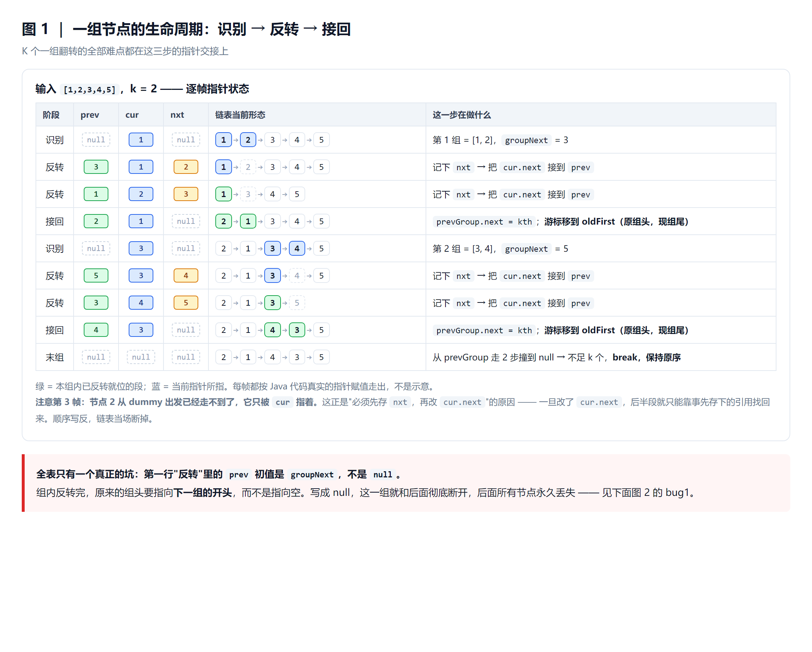Viewport: 812px width, 652px height.
Task: Click the bold note '注意第 3 帧'
Action: pyautogui.click(x=58, y=402)
